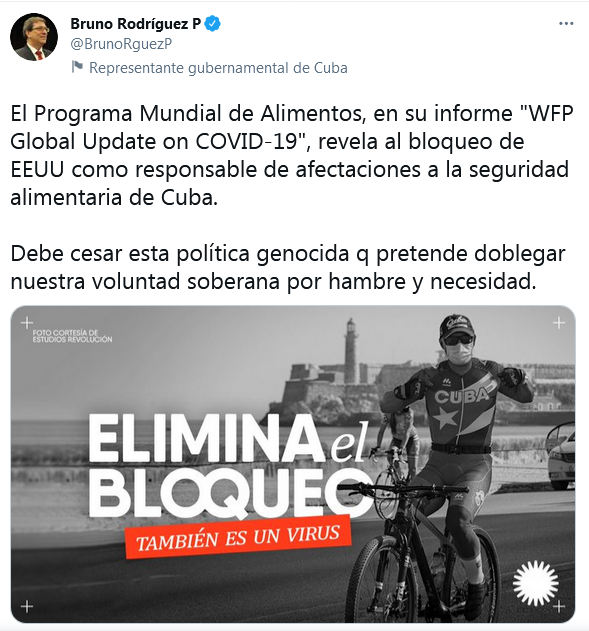
Task: Click the plus mark at the image's bottom-right
Action: 558,606
